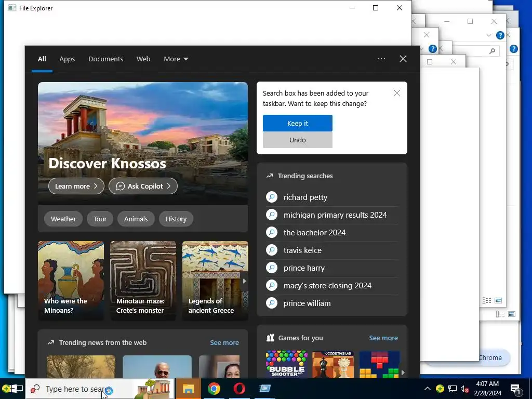Show next games with the arrow

403,372
